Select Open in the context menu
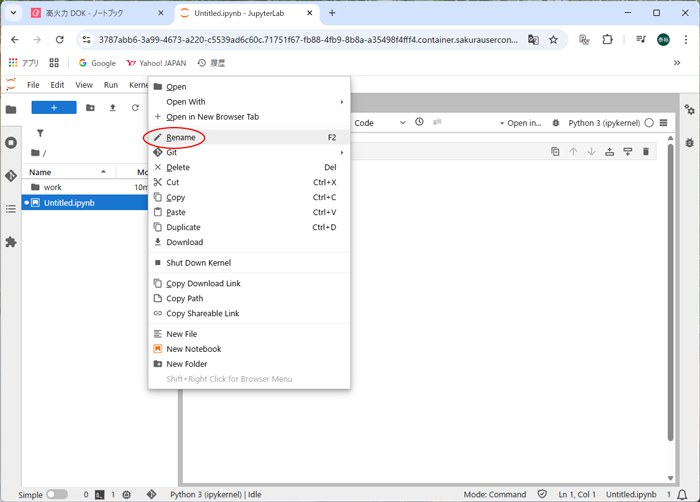Image resolution: width=700 pixels, height=502 pixels. [x=249, y=87]
